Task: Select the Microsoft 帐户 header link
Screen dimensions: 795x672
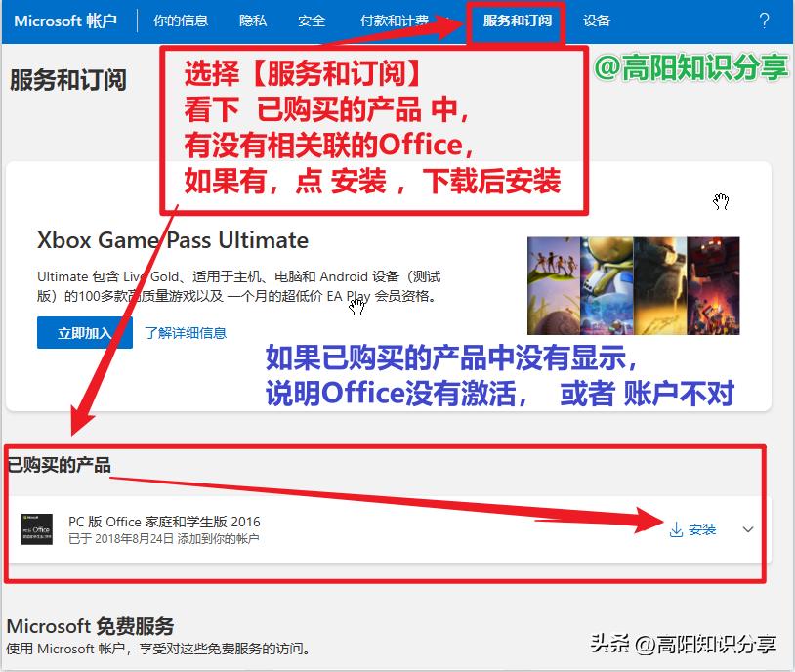Action: (x=67, y=20)
